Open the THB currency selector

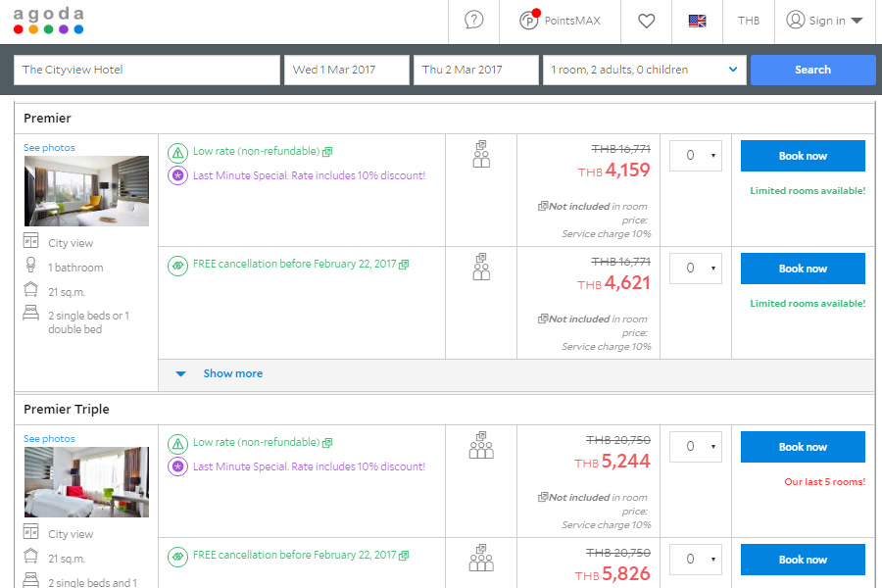(x=748, y=21)
